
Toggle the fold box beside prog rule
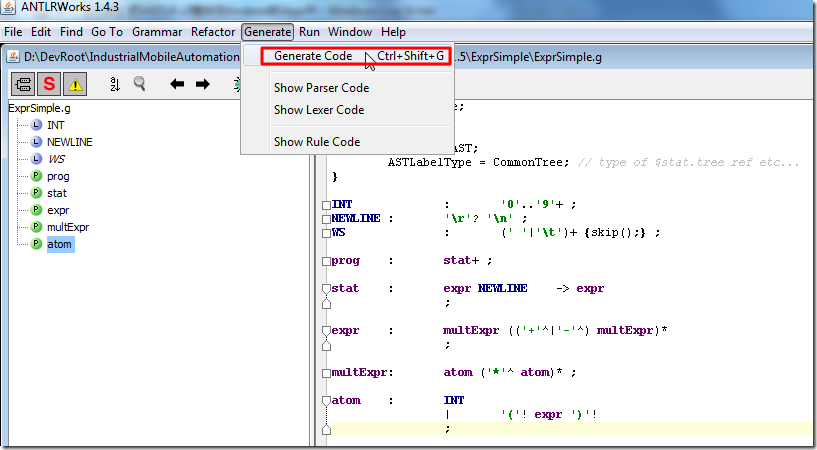326,261
